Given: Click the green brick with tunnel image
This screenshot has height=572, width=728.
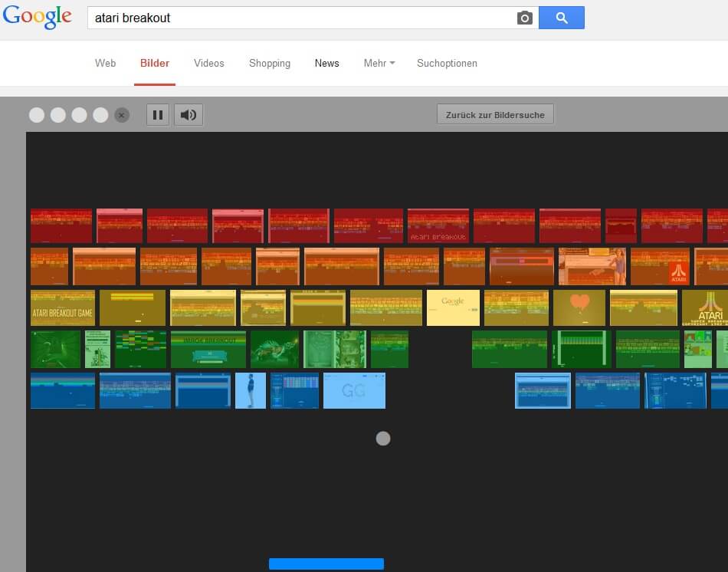Looking at the screenshot, I should pyautogui.click(x=55, y=350).
